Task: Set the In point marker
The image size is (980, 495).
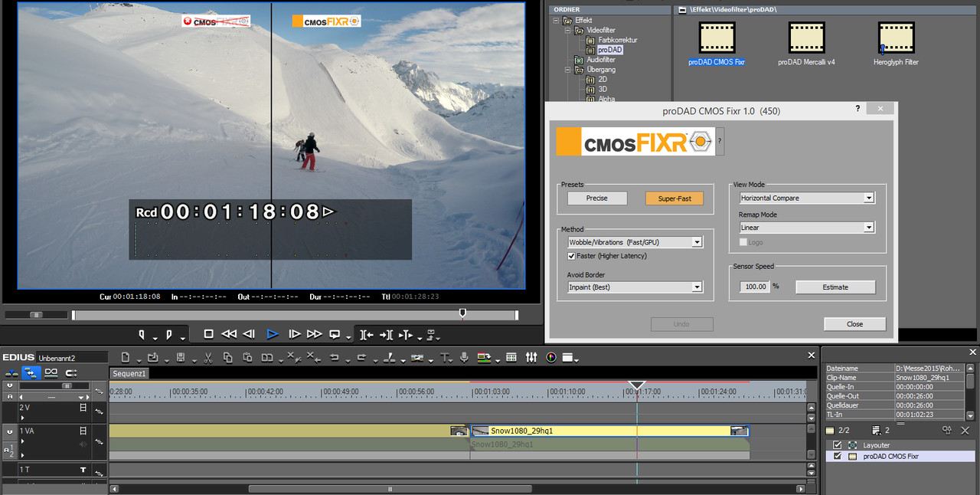Action: [x=142, y=334]
